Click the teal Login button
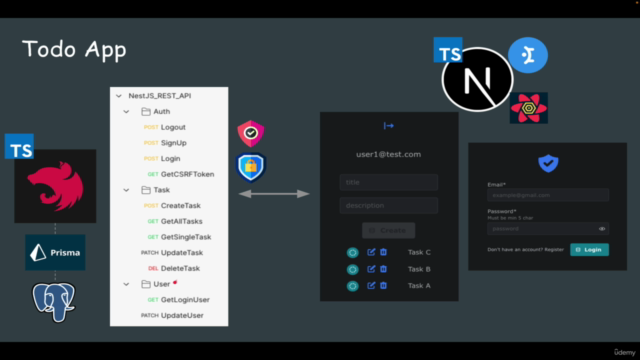The image size is (640, 360). point(589,249)
